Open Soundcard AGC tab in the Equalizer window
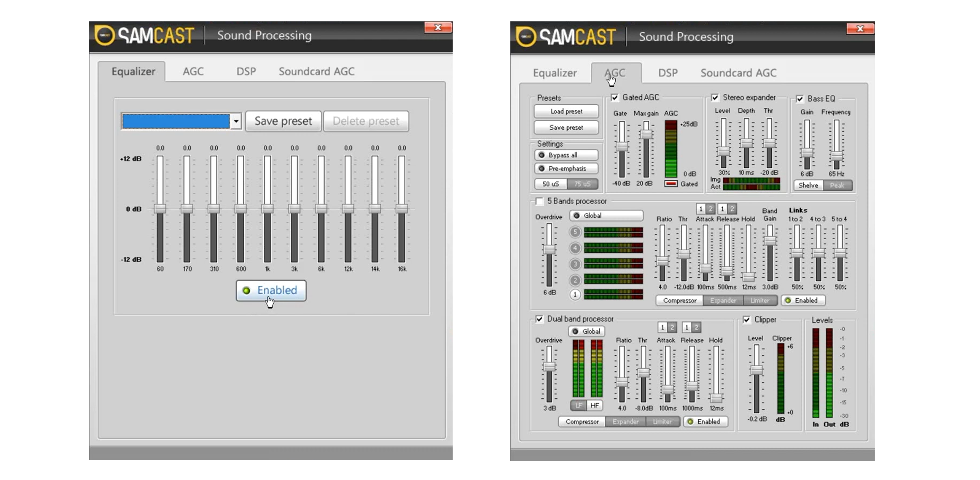The image size is (980, 480). (x=316, y=71)
